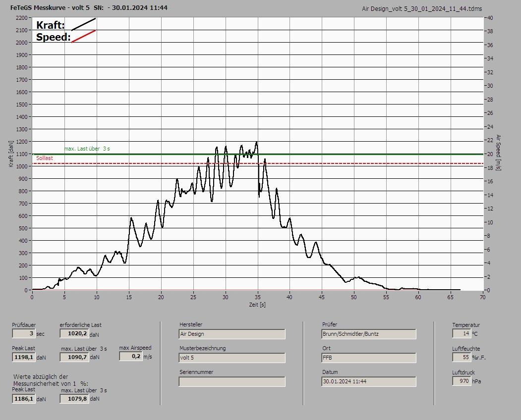
Task: Click the "Datum" label
Action: (330, 372)
